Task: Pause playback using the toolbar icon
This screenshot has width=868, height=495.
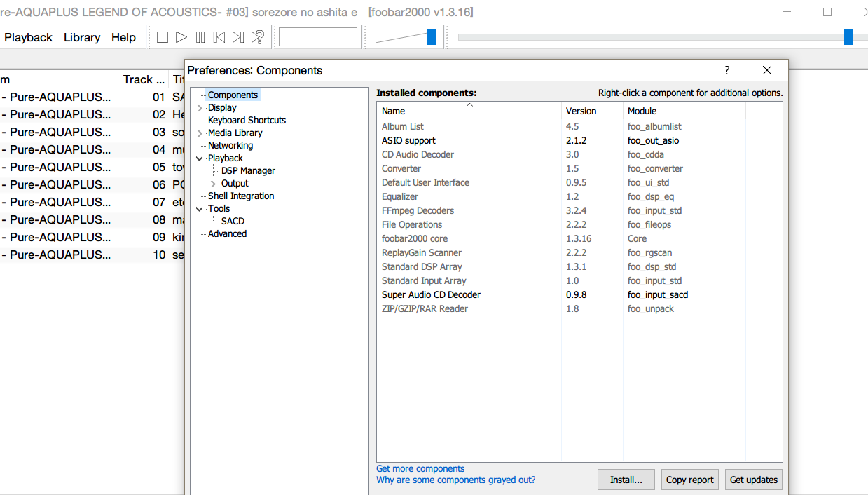Action: (x=200, y=37)
